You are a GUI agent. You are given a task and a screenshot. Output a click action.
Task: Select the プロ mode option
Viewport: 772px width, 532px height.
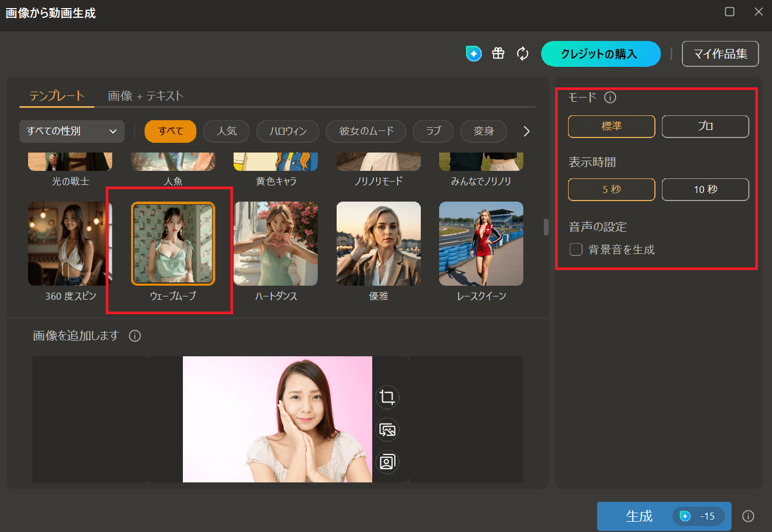click(705, 126)
